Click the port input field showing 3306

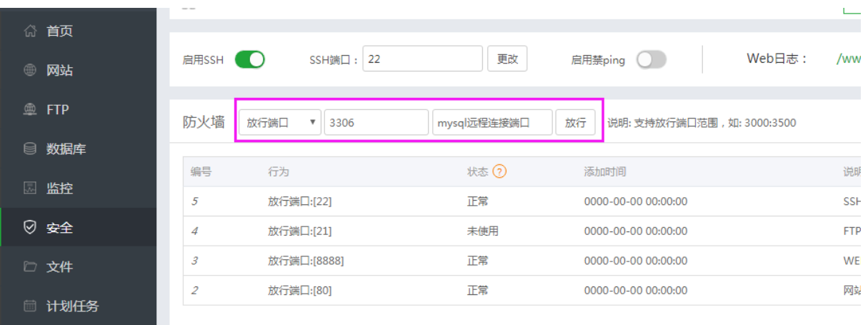(376, 123)
